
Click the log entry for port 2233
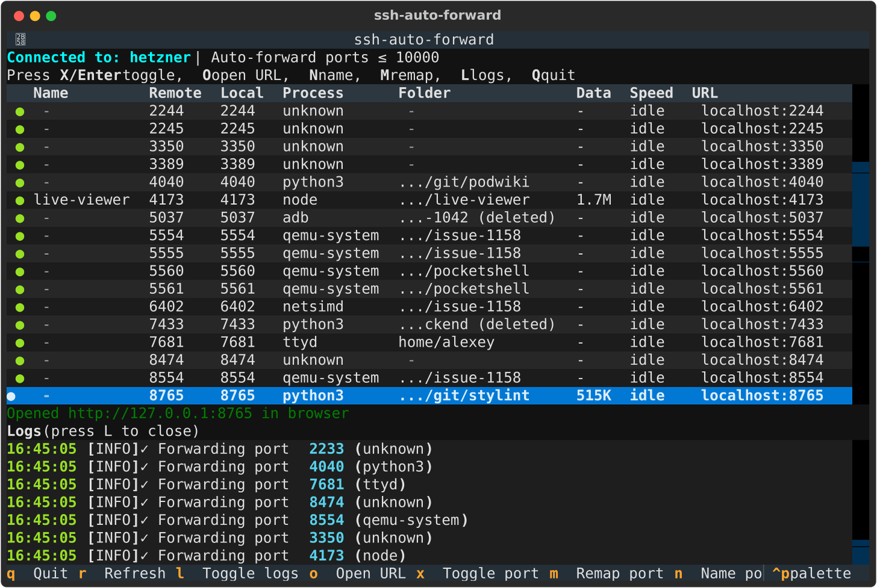(x=220, y=449)
